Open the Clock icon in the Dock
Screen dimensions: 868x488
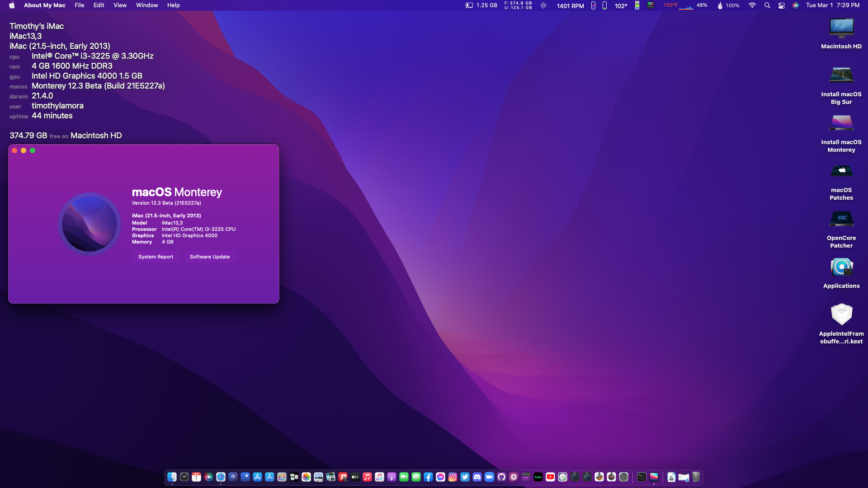(x=184, y=477)
